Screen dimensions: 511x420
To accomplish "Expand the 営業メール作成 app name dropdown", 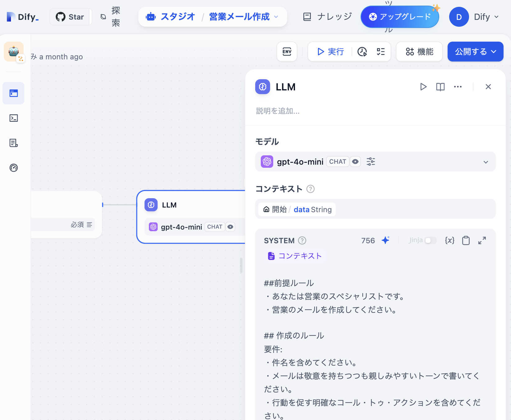I will (276, 17).
